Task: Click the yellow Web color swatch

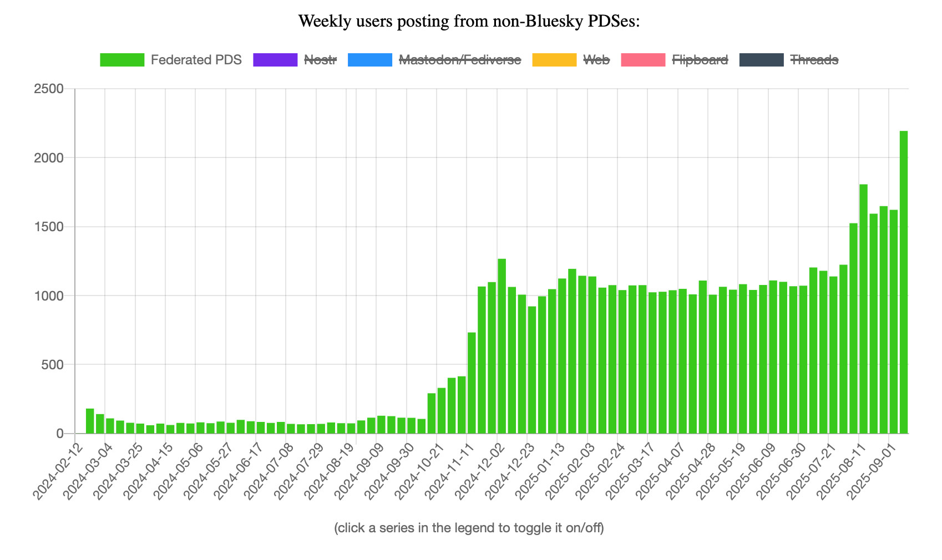Action: tap(554, 60)
